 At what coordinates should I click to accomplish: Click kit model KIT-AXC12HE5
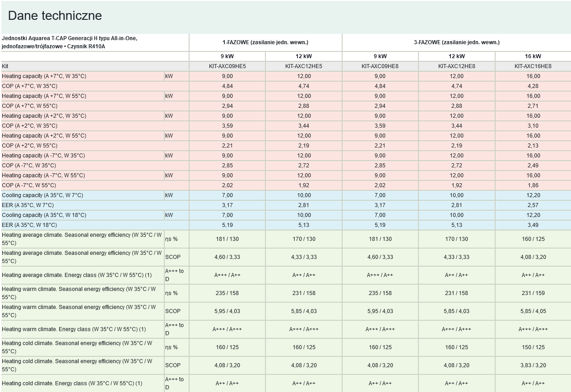click(303, 66)
